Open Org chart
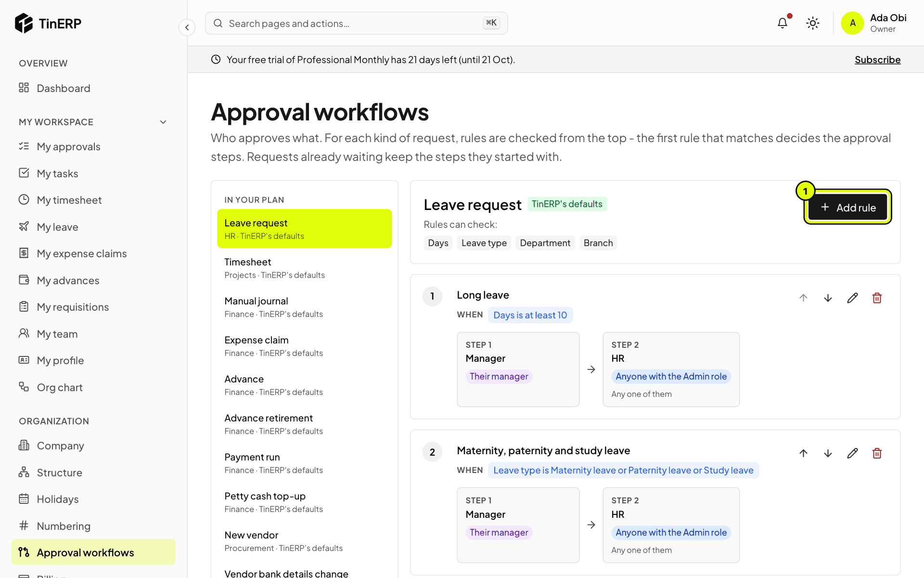The image size is (924, 578). click(93, 387)
